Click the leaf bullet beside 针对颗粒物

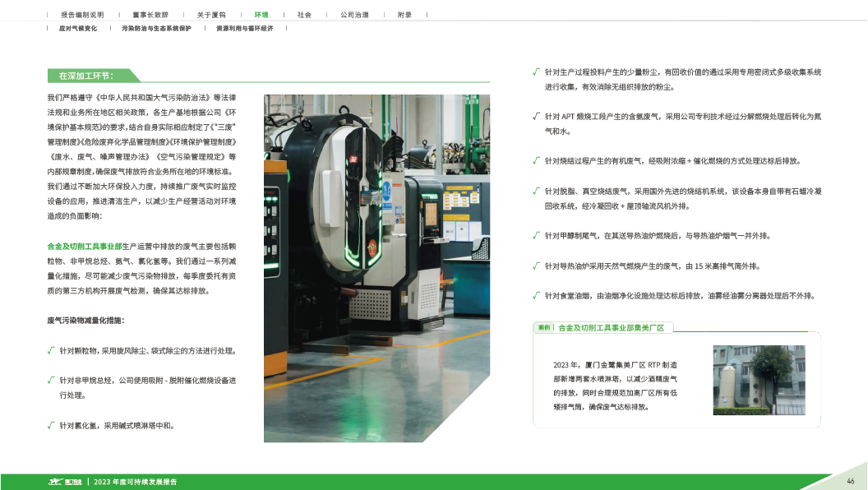pyautogui.click(x=51, y=349)
